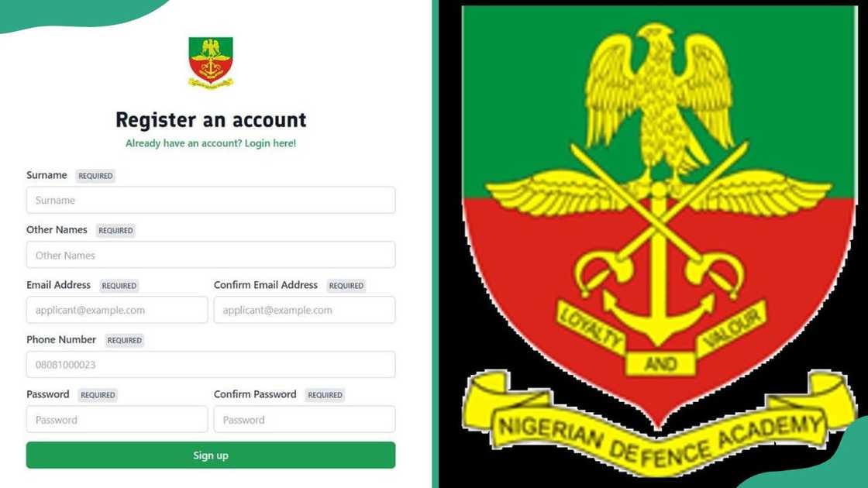Viewport: 868px width, 488px height.
Task: Select the Confirm Email Address field
Action: 305,310
